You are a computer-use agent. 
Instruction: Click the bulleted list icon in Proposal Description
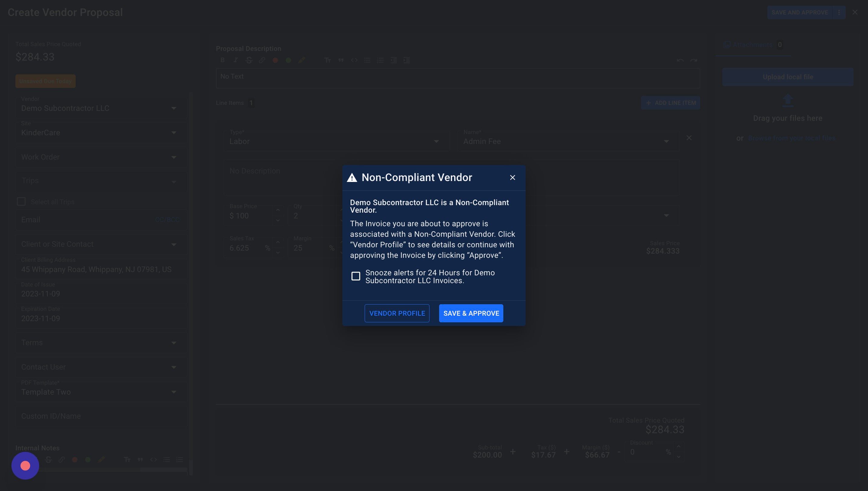click(x=367, y=60)
